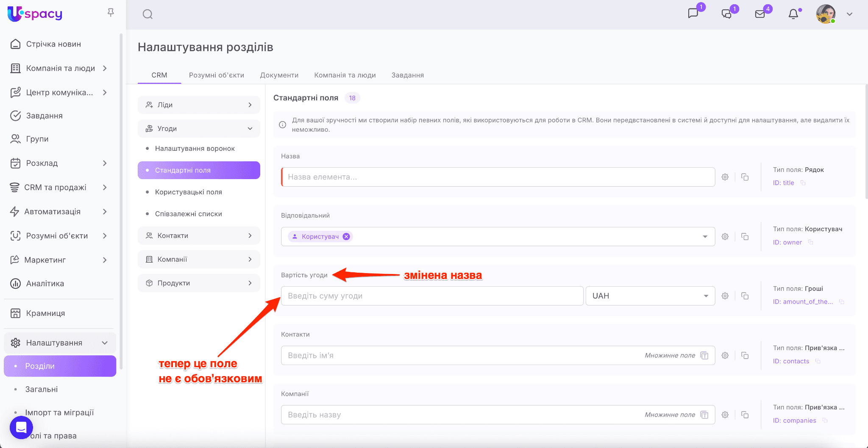Copy the title field ID
The width and height of the screenshot is (868, 448).
coord(803,183)
